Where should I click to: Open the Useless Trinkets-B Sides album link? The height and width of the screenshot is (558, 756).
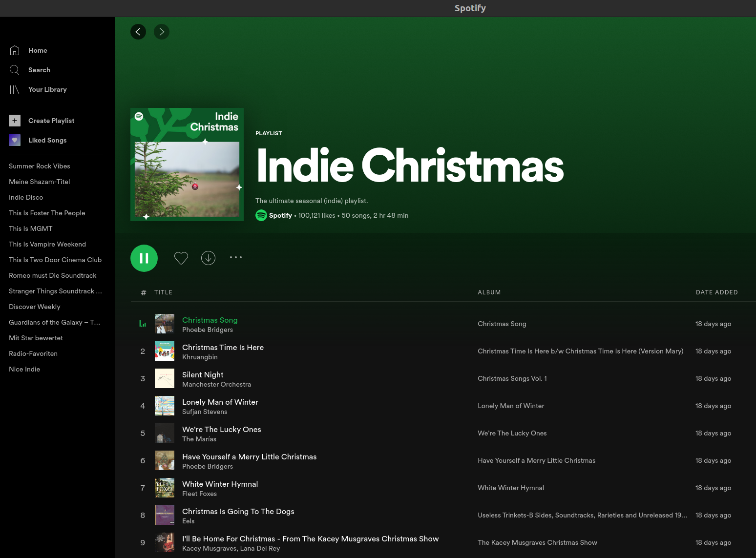583,515
